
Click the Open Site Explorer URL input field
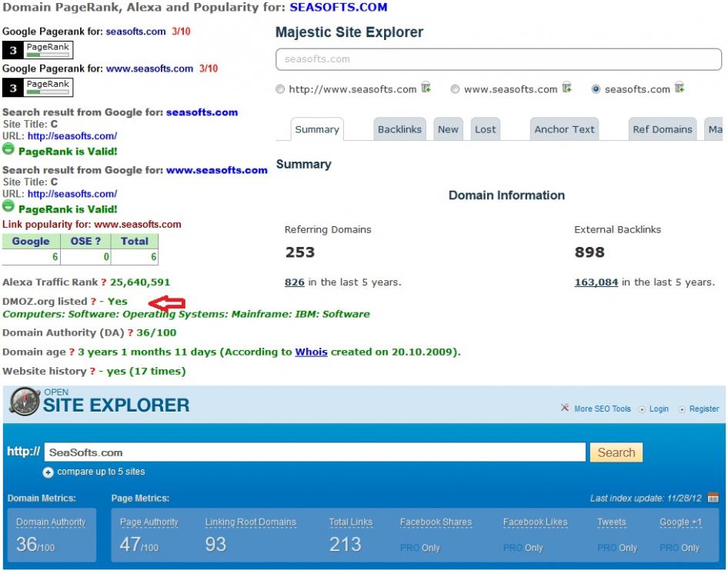315,452
